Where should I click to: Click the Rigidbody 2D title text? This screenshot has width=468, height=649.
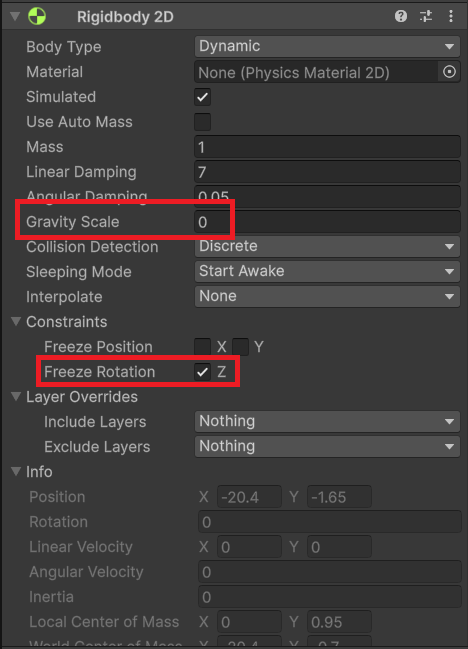[125, 17]
